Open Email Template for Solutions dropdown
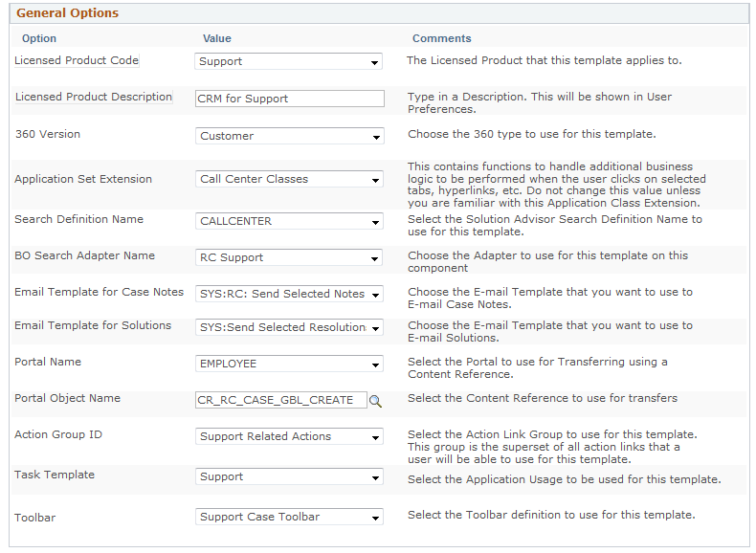This screenshot has width=756, height=553. (x=289, y=327)
